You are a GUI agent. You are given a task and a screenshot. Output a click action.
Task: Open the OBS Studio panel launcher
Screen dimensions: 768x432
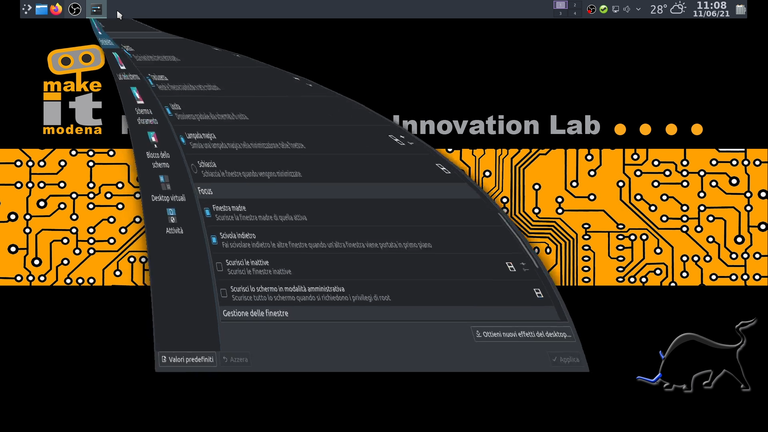[74, 9]
